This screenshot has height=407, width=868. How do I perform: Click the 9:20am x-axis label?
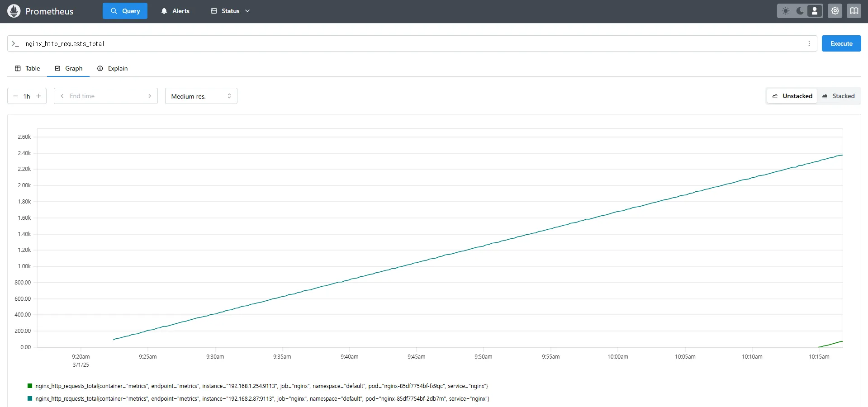(81, 357)
